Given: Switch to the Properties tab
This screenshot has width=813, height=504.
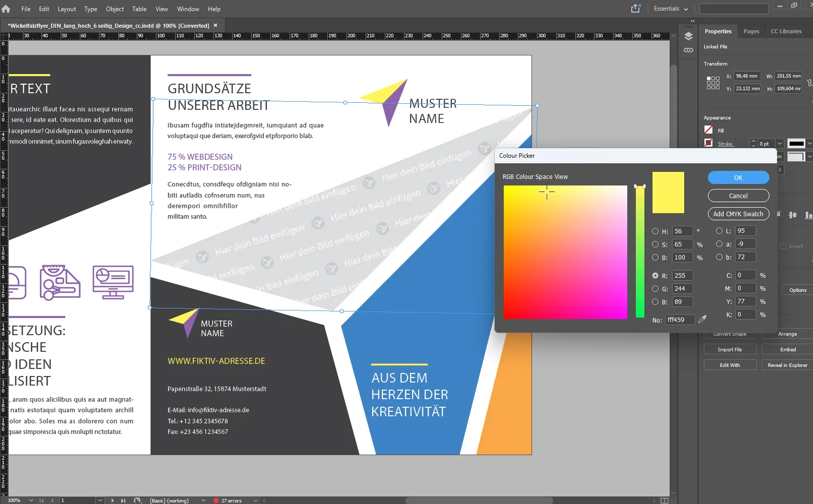Looking at the screenshot, I should pyautogui.click(x=718, y=31).
